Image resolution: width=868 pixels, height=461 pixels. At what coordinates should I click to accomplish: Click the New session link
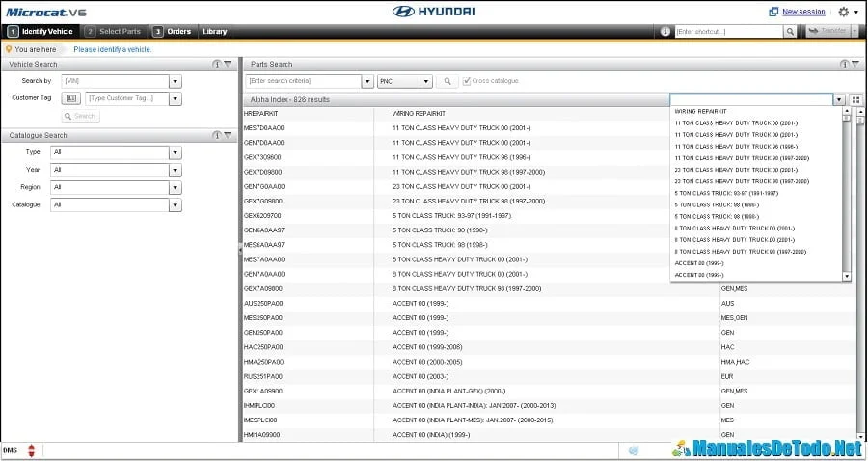(803, 12)
